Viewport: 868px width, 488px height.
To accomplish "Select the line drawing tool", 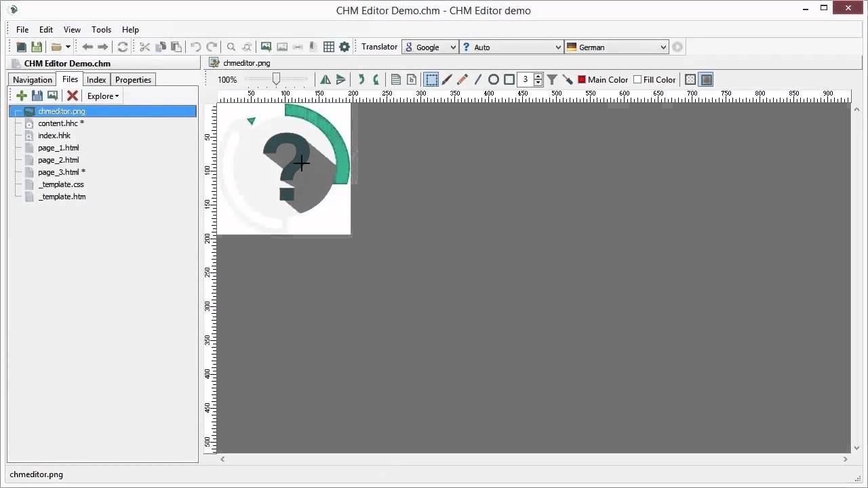I will 478,79.
